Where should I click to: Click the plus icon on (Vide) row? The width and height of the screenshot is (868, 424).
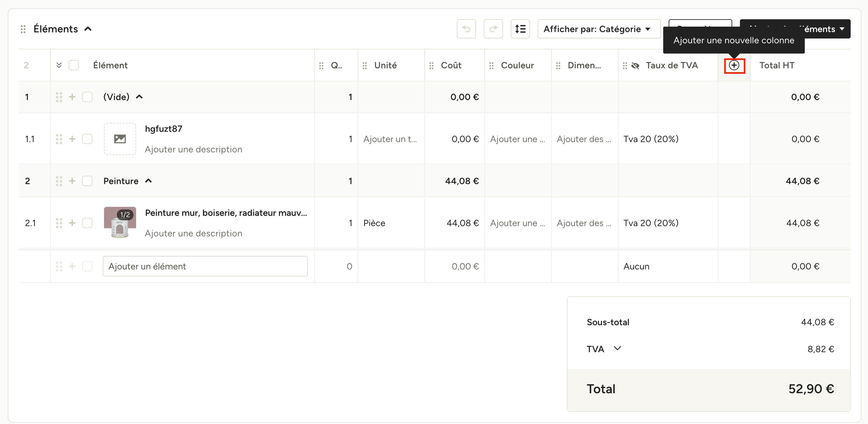[72, 97]
